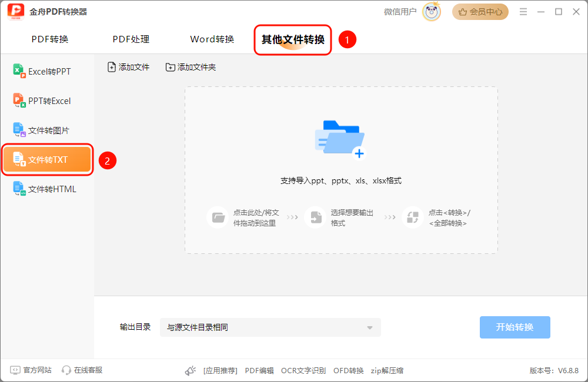The height and width of the screenshot is (382, 588).
Task: Select 文件转HTML in the sidebar
Action: (x=47, y=189)
